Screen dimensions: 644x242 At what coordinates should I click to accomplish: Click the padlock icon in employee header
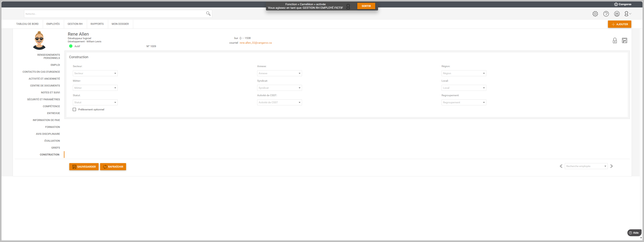point(614,41)
